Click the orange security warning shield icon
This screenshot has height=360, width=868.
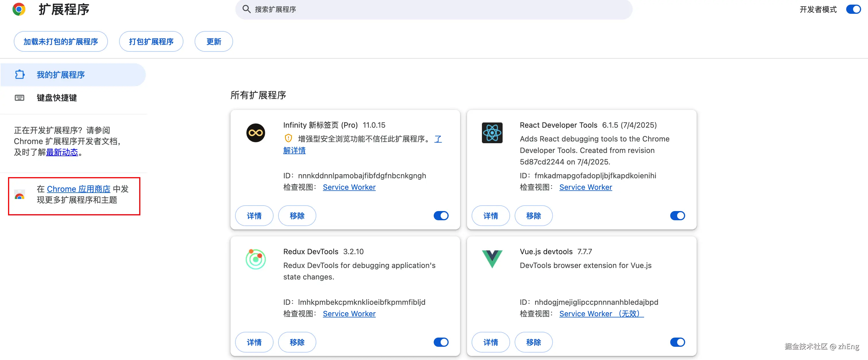click(288, 138)
